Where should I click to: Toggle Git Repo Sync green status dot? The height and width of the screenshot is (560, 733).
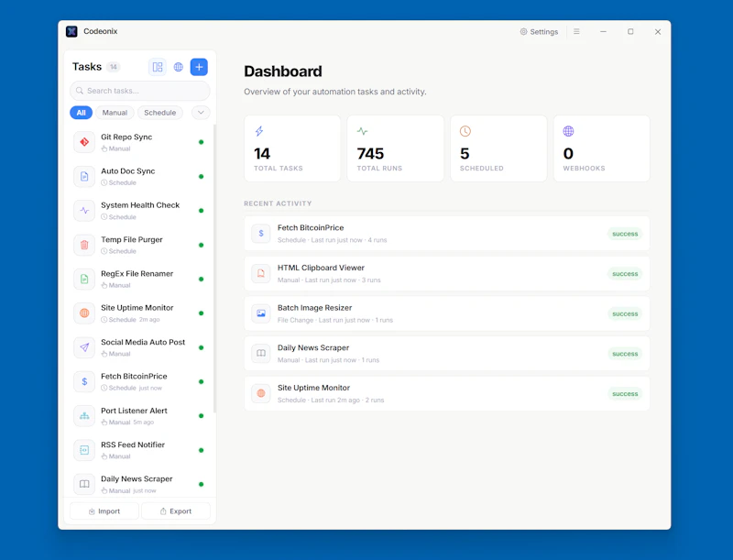tap(201, 142)
